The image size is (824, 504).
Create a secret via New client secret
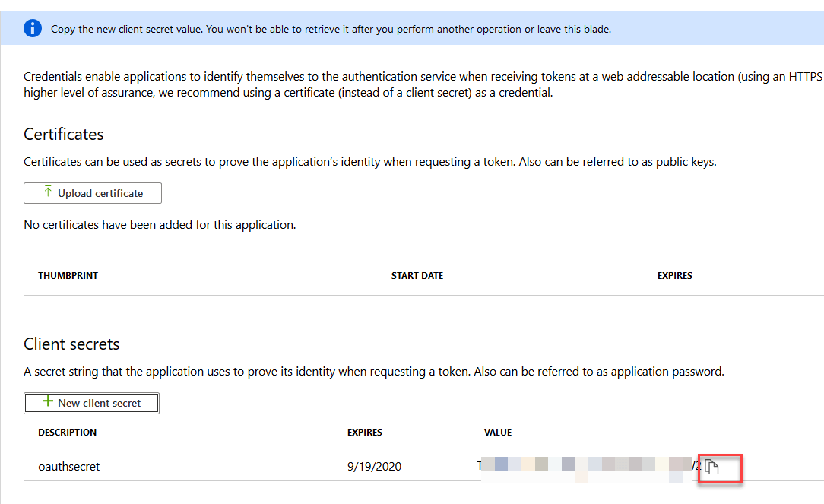(x=90, y=403)
